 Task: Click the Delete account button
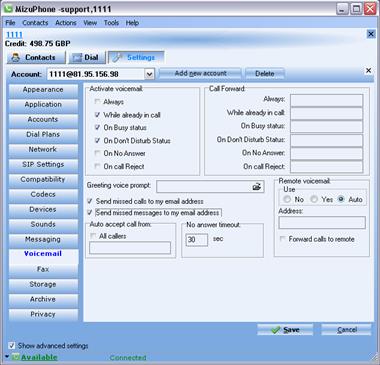tap(265, 73)
